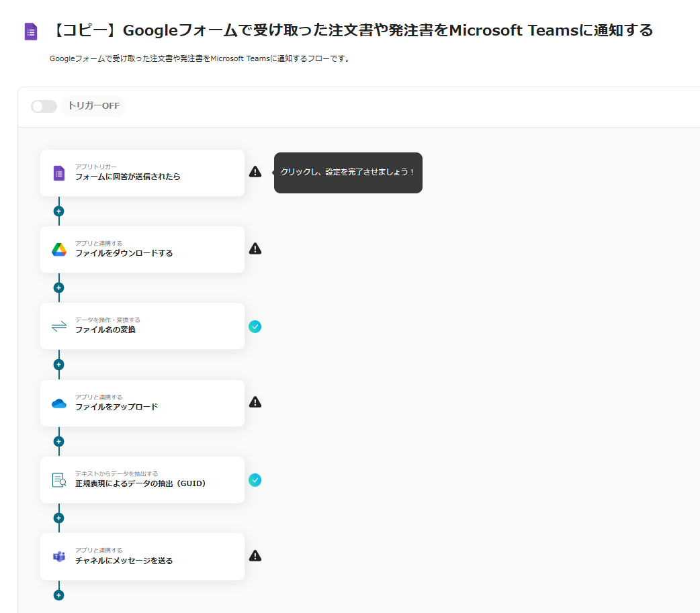
Task: Click checkmark icon beside 正規表現によるデータの抽出
Action: click(x=255, y=480)
